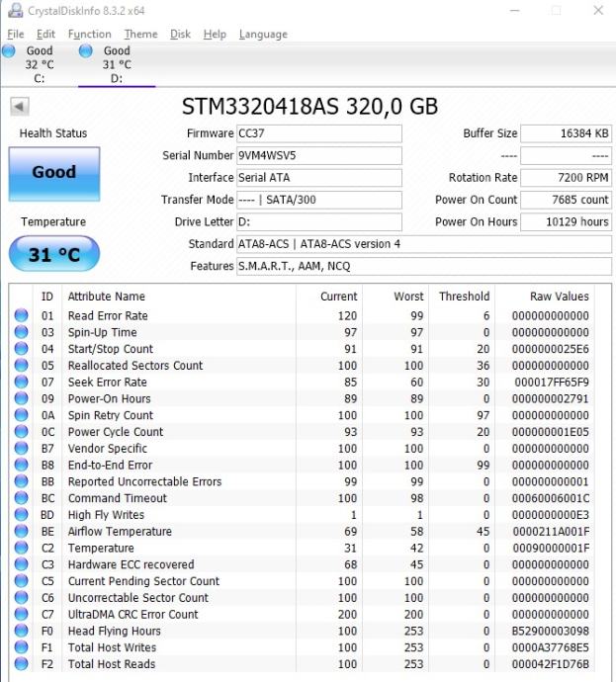Screen dimensions: 616x682
Task: Click the CrystalDiskInfo app icon in title bar
Action: click(15, 10)
